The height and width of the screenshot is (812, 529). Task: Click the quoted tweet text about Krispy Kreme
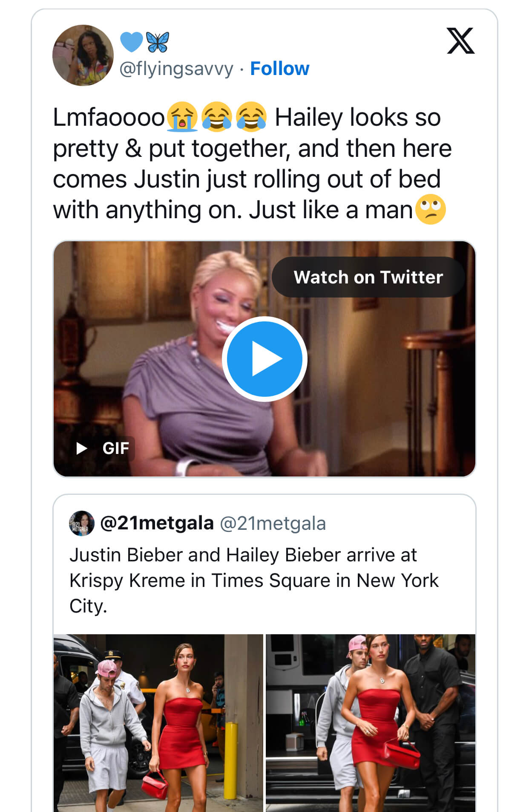coord(253,580)
